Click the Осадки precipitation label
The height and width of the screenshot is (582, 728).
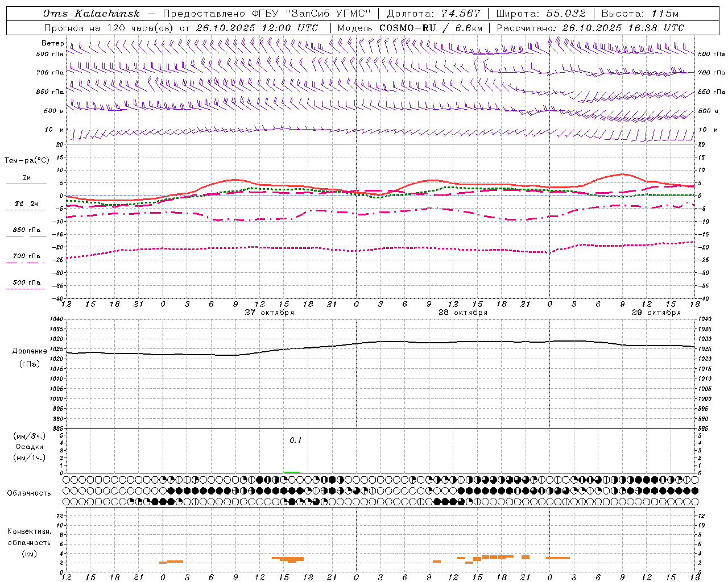[30, 447]
